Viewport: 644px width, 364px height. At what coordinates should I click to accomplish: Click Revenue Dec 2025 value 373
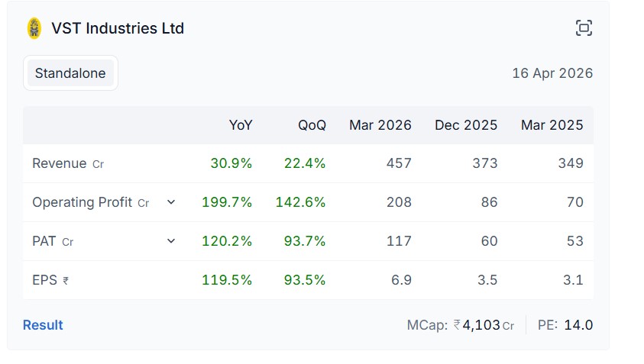[484, 163]
